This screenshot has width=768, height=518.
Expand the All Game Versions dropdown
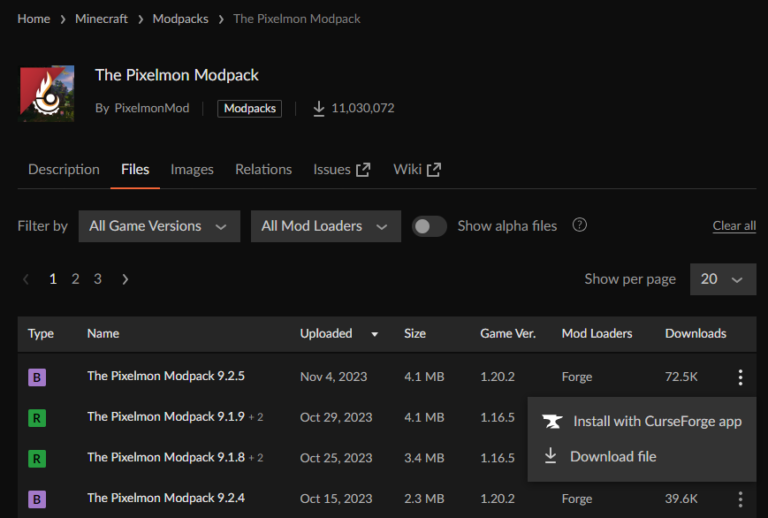[159, 226]
